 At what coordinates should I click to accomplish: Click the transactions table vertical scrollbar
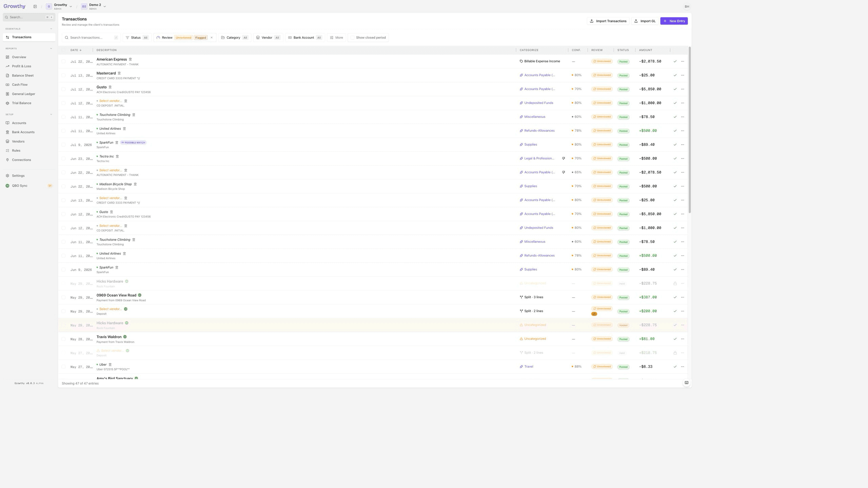[x=690, y=130]
